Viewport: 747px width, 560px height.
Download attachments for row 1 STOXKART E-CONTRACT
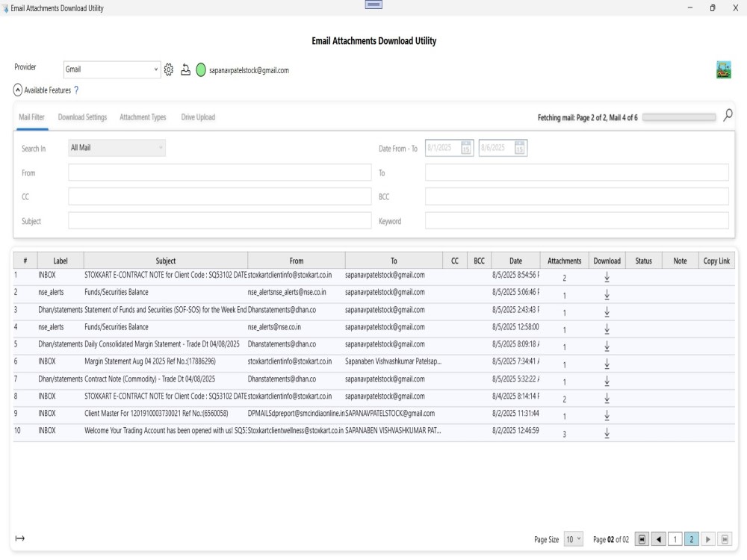coord(607,277)
